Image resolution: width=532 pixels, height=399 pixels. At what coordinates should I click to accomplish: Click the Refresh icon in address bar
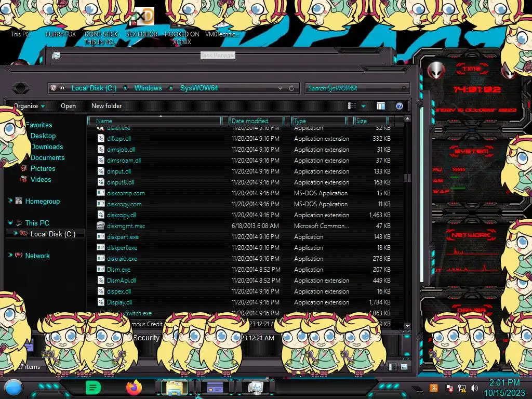point(291,88)
